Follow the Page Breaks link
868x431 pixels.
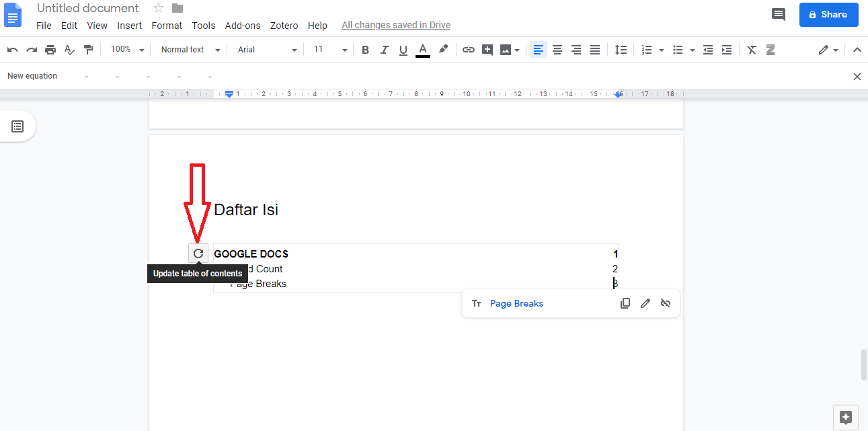516,303
